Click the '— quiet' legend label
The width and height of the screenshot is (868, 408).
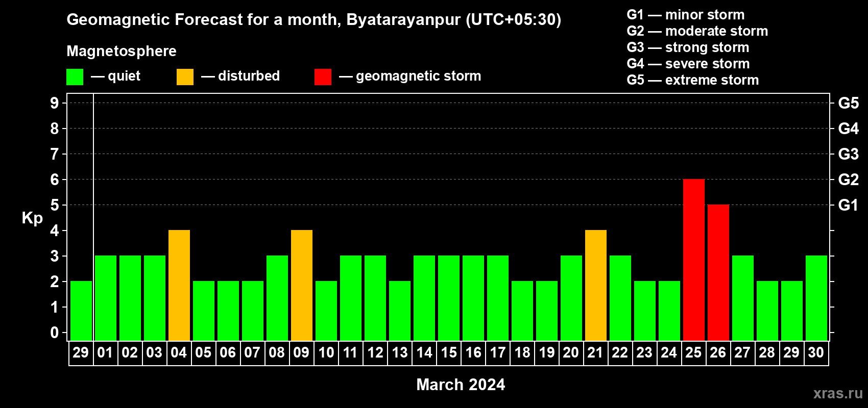click(115, 76)
